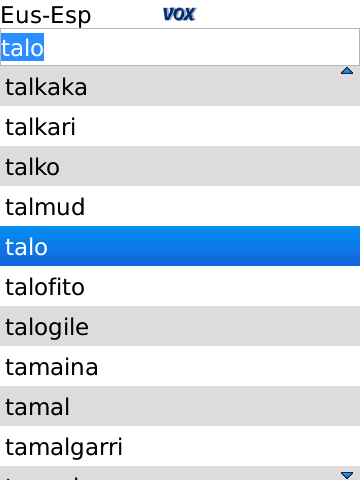Open the tamalgarri word entry
This screenshot has width=360, height=480.
pos(180,446)
